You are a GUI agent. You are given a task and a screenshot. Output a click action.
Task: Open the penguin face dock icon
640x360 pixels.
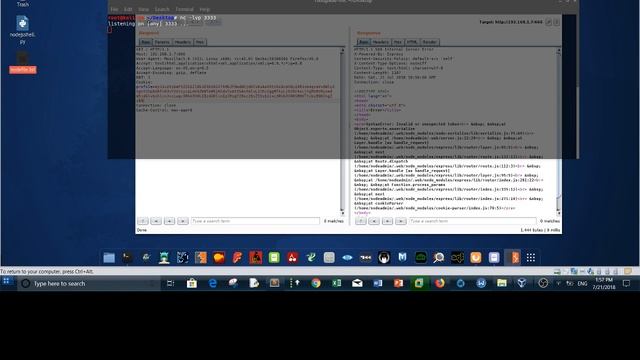click(384, 258)
